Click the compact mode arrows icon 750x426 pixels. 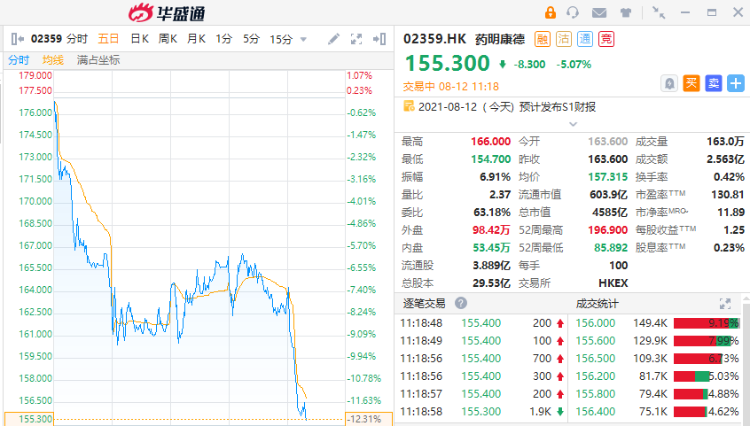pyautogui.click(x=659, y=13)
